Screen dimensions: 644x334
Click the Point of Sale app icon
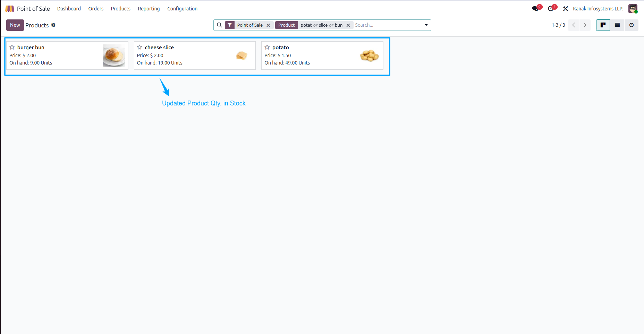10,9
